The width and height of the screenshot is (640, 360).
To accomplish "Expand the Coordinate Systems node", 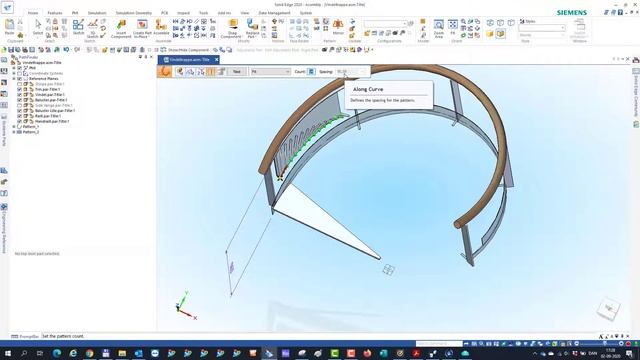I will [14, 73].
